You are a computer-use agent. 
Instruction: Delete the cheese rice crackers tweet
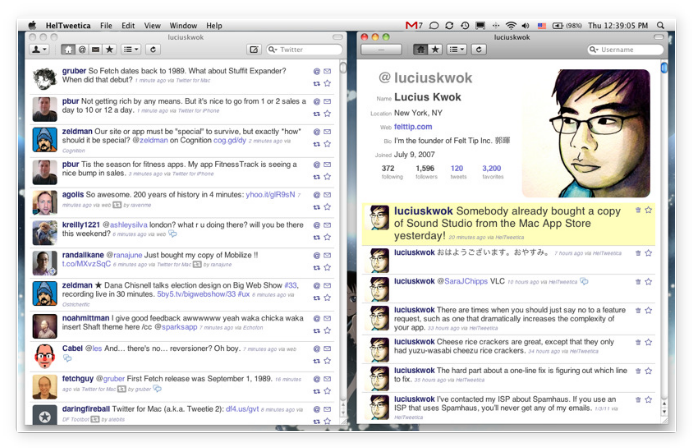tap(638, 342)
